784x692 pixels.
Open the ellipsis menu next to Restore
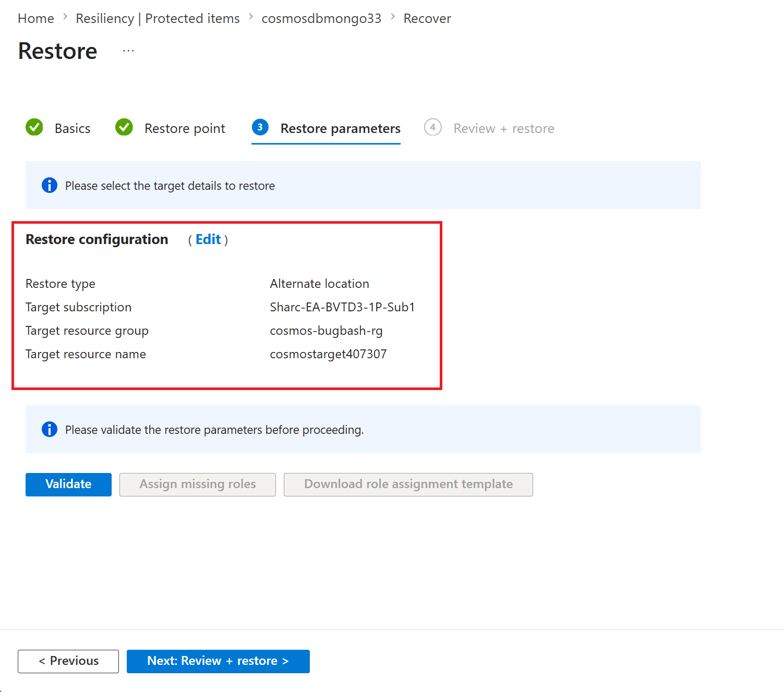[128, 51]
